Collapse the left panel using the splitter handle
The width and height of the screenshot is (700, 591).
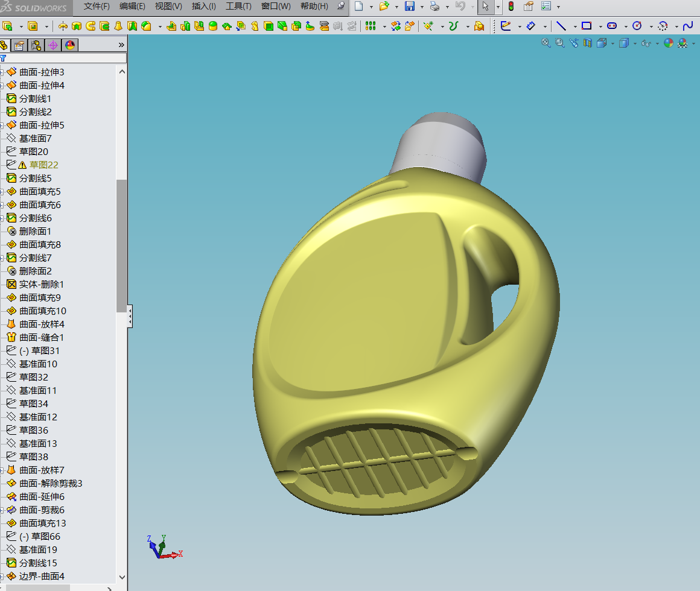point(130,317)
